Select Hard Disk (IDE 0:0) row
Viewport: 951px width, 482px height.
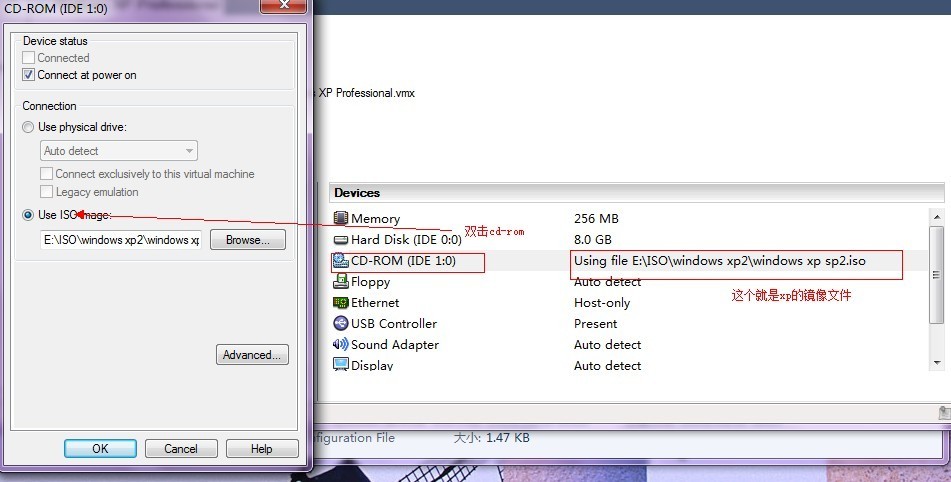pos(406,239)
